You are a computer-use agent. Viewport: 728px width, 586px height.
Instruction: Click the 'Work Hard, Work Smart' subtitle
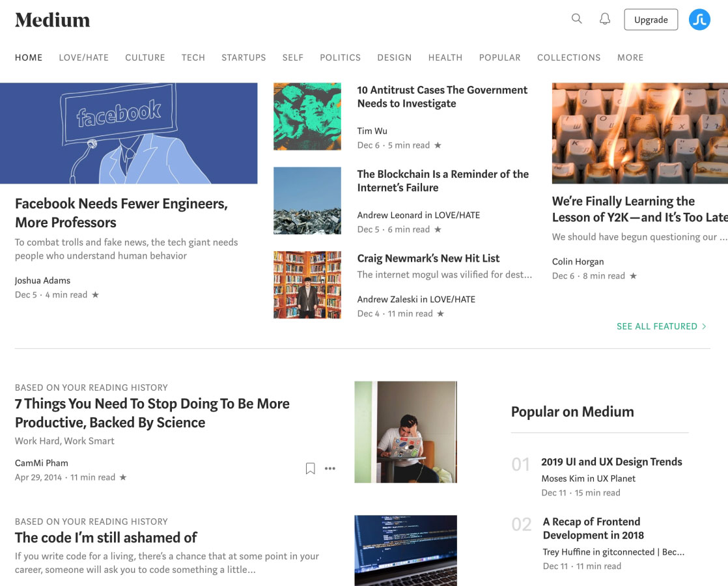[x=64, y=441]
